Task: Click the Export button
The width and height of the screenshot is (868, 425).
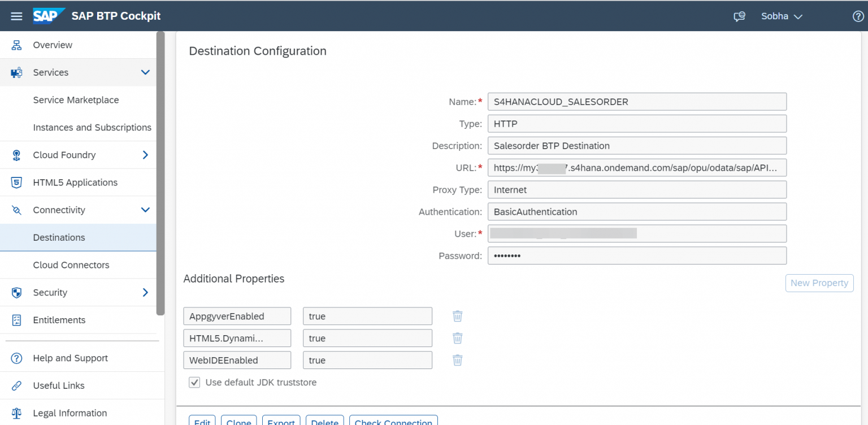Action: point(281,421)
